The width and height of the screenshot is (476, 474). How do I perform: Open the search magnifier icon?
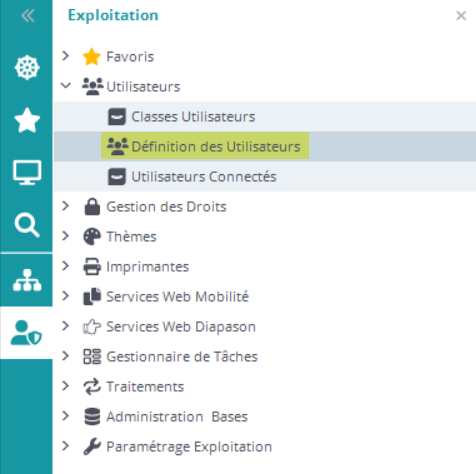[27, 225]
